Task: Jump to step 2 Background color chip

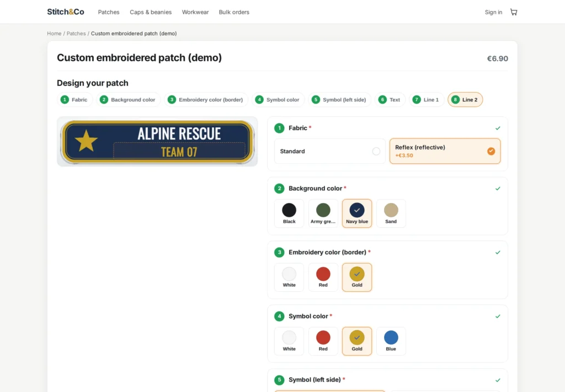Action: (129, 100)
